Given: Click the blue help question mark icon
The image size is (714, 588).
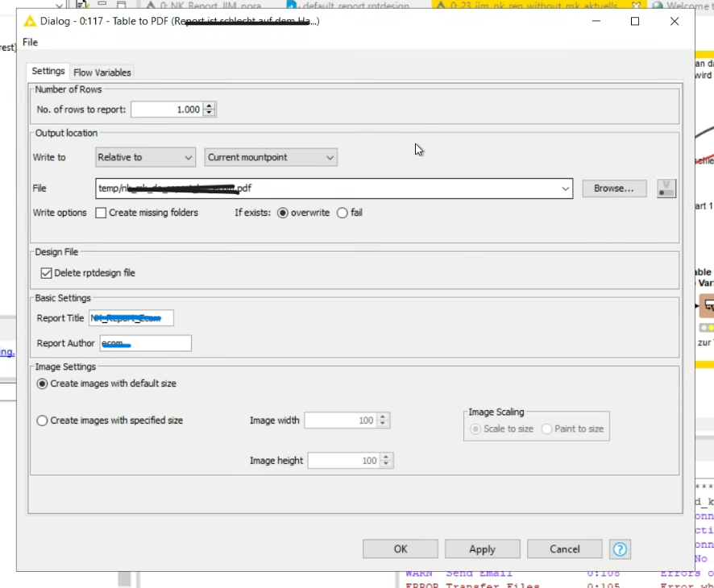Looking at the screenshot, I should tap(620, 549).
